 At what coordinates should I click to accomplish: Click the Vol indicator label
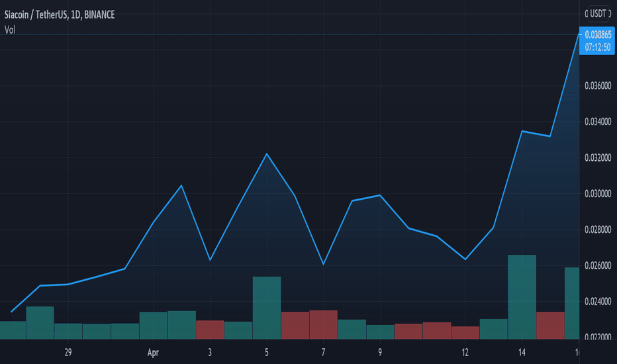coord(10,30)
